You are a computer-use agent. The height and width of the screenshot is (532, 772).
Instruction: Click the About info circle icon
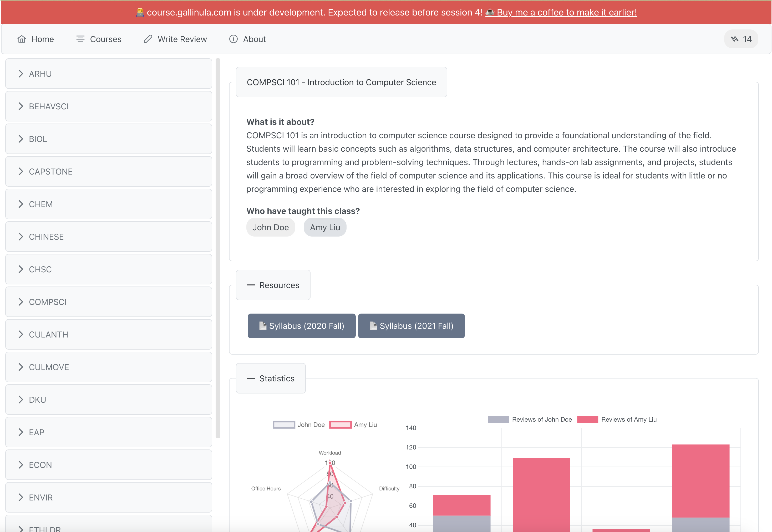pyautogui.click(x=233, y=39)
